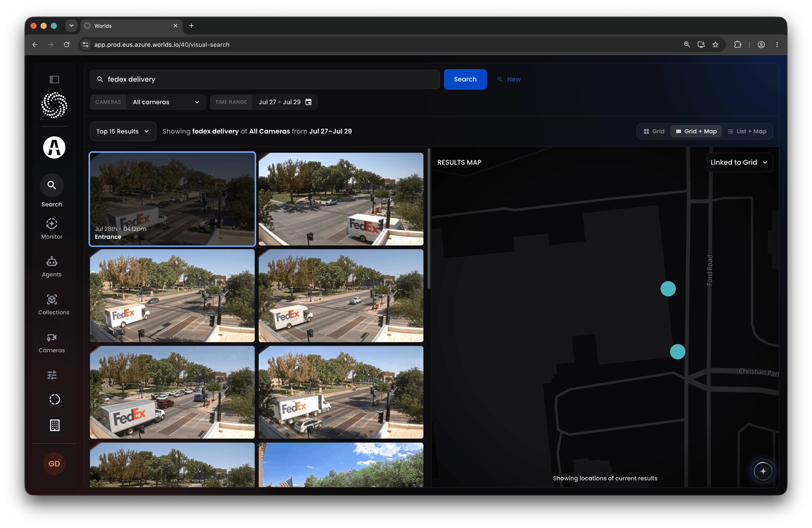Click the RESULTS MAP heading

click(x=459, y=162)
